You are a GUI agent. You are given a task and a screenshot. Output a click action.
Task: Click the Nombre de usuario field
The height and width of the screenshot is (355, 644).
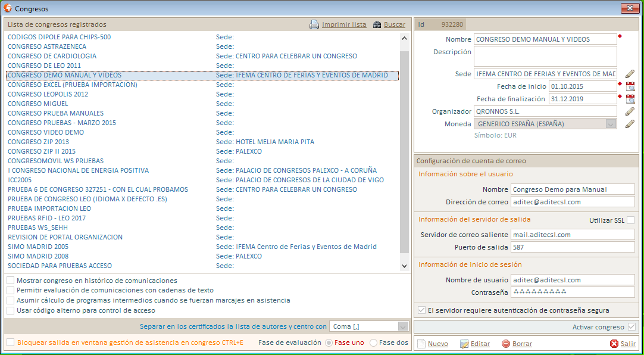[573, 280]
